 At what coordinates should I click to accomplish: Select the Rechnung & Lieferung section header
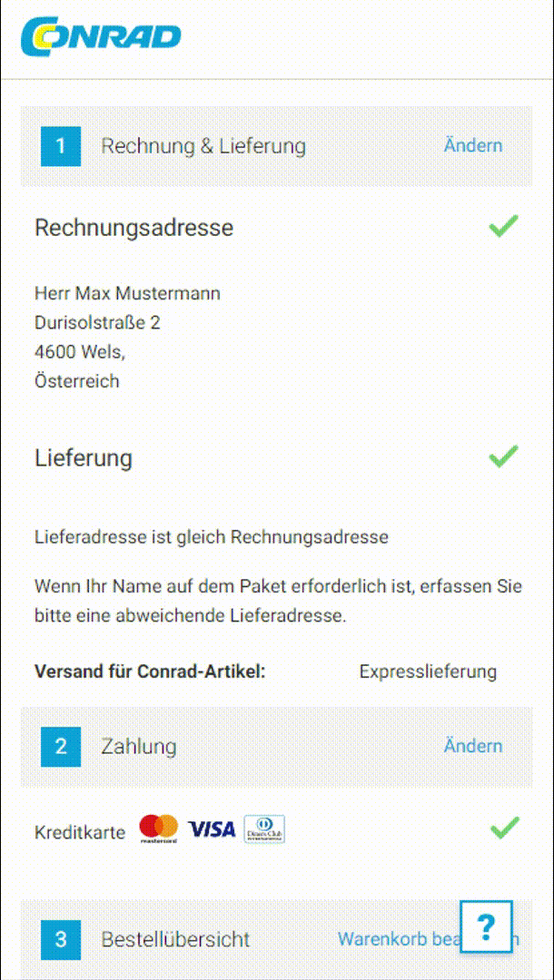pyautogui.click(x=203, y=146)
